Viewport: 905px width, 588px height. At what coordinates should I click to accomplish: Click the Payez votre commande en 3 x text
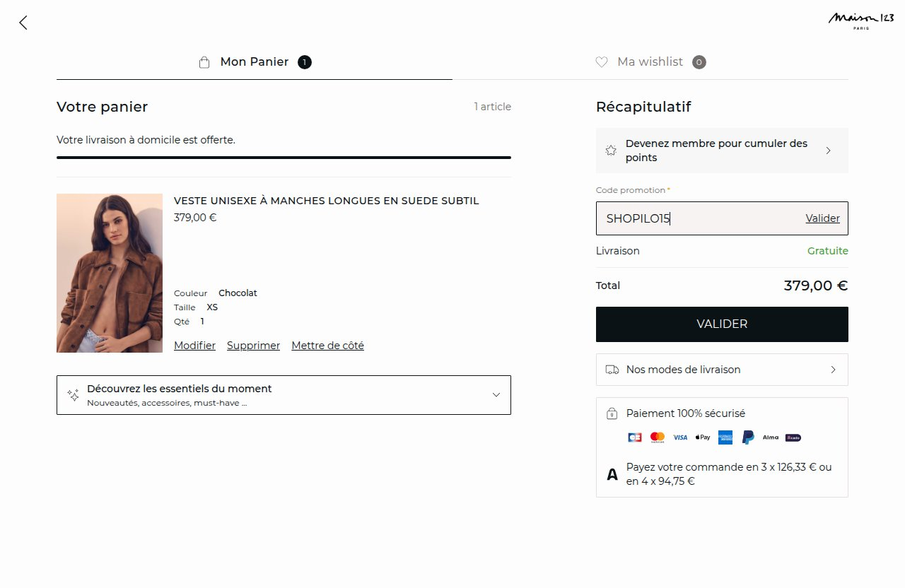[729, 474]
